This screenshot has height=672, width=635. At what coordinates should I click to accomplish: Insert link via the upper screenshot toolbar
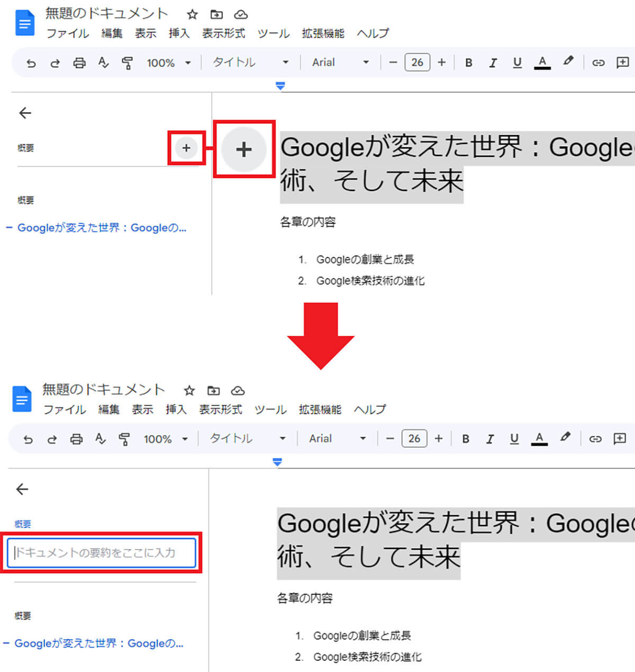click(598, 62)
